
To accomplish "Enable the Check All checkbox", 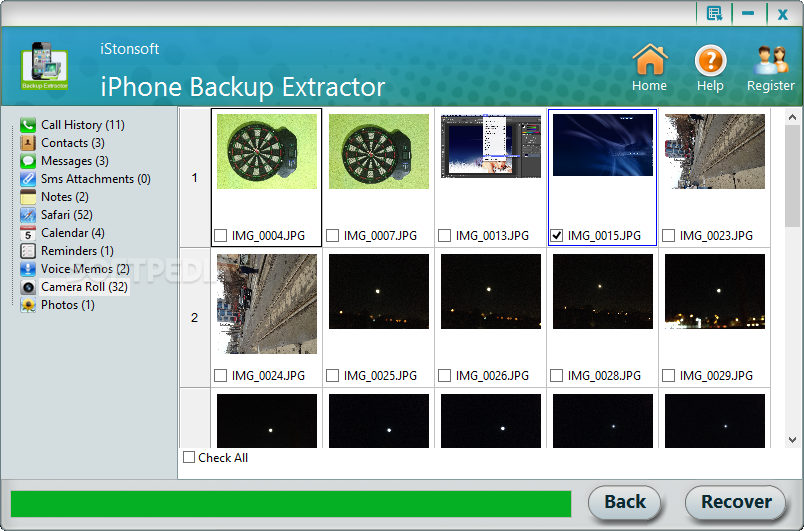I will (x=189, y=457).
